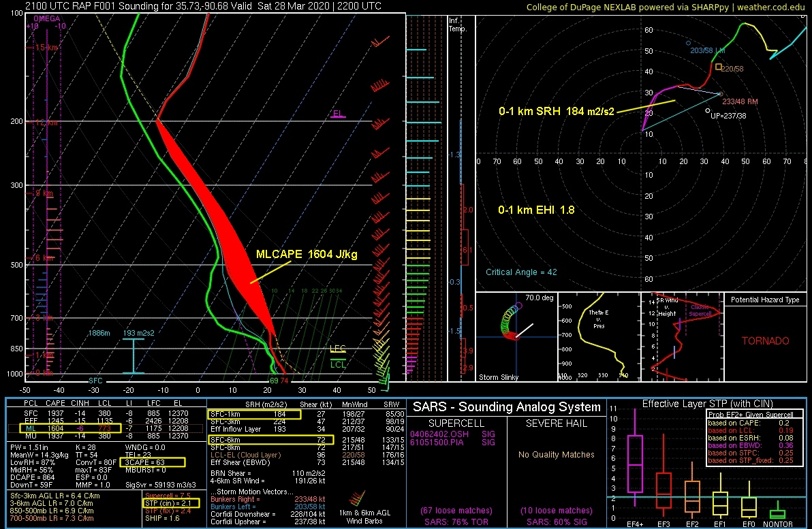Image resolution: width=812 pixels, height=529 pixels.
Task: Click the Corfidi Downshear vector row
Action: pos(268,515)
